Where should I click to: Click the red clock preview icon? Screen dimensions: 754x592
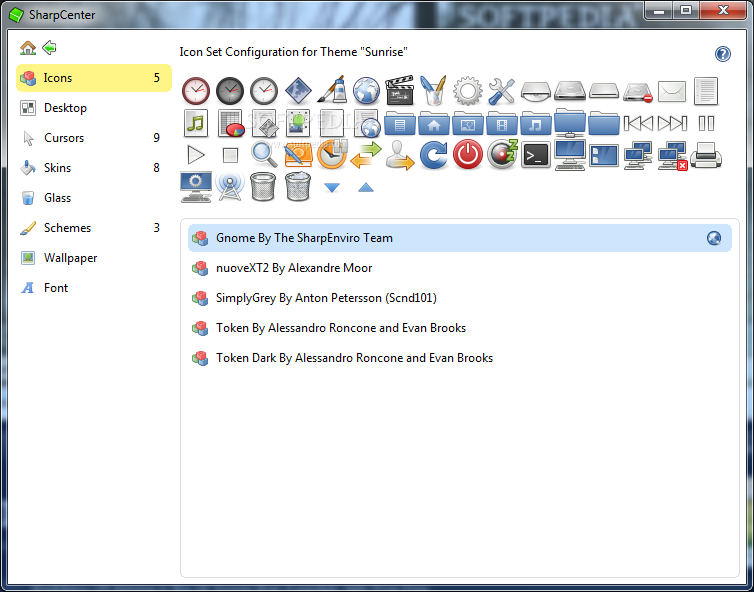(196, 91)
